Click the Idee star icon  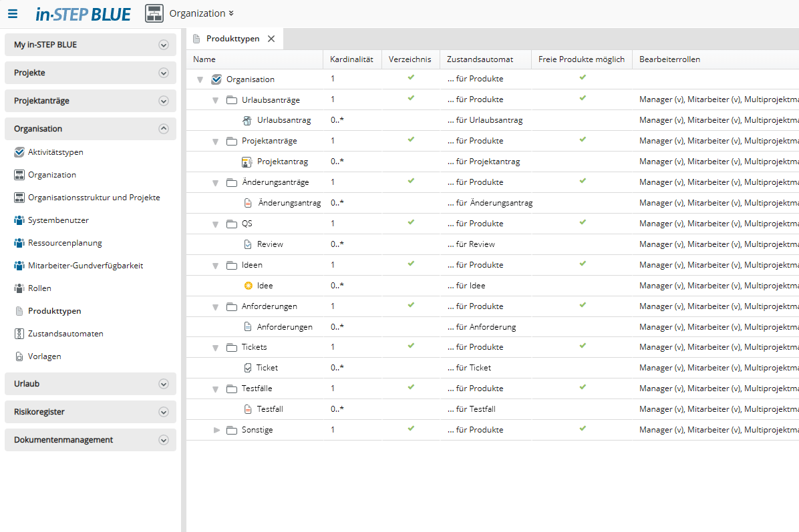[249, 286]
